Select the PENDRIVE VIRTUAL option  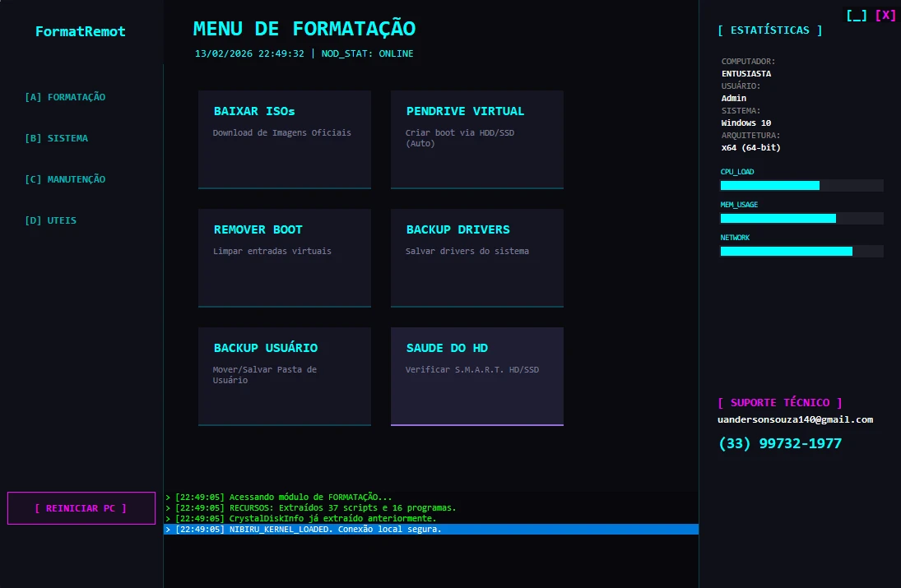[x=476, y=139]
